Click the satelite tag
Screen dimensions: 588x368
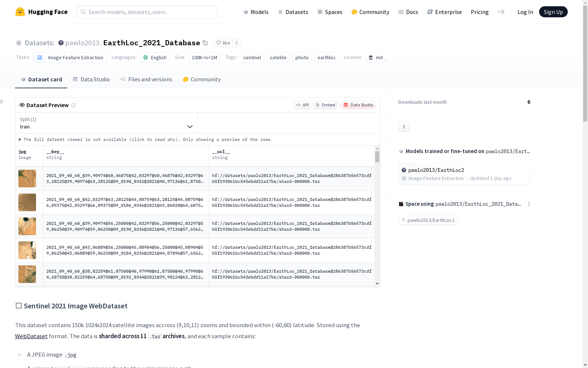[x=278, y=57]
